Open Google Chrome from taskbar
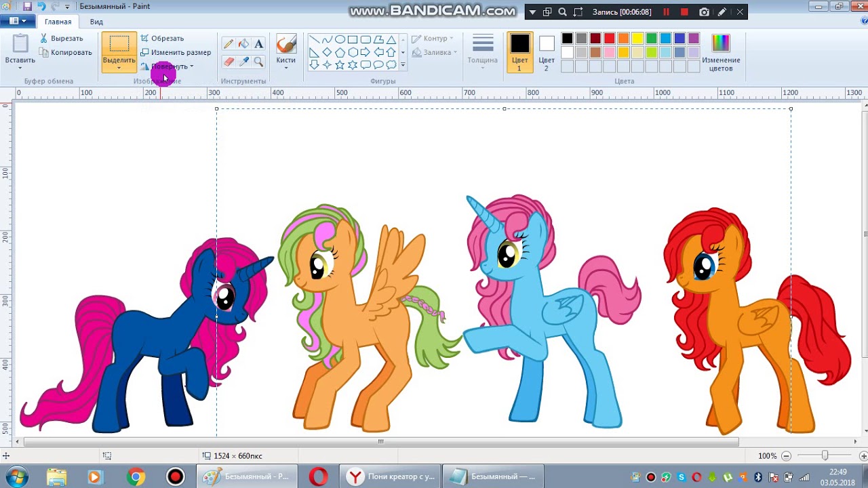The height and width of the screenshot is (488, 868). click(136, 477)
